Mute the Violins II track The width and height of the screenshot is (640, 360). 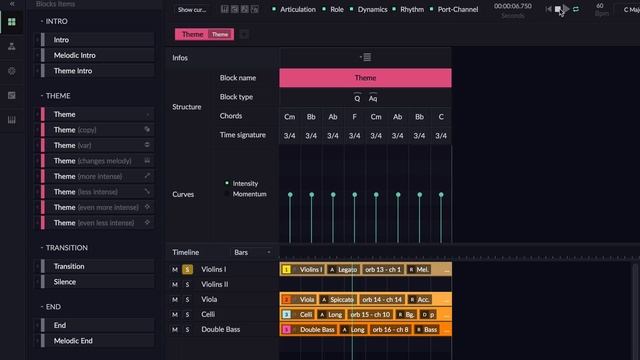(x=175, y=284)
